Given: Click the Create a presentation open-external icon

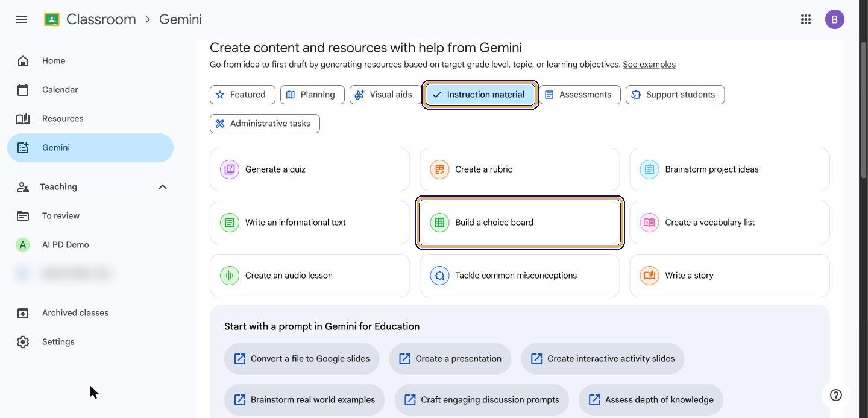Looking at the screenshot, I should (x=404, y=359).
